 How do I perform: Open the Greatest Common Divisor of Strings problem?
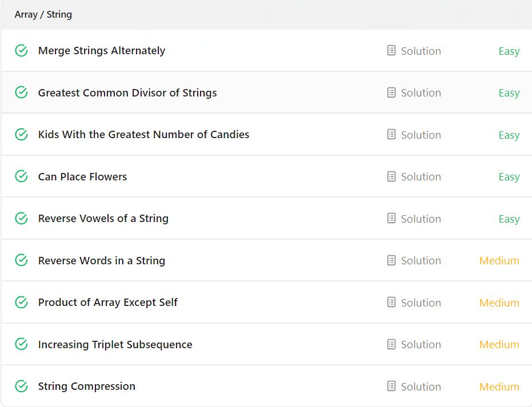click(x=127, y=93)
